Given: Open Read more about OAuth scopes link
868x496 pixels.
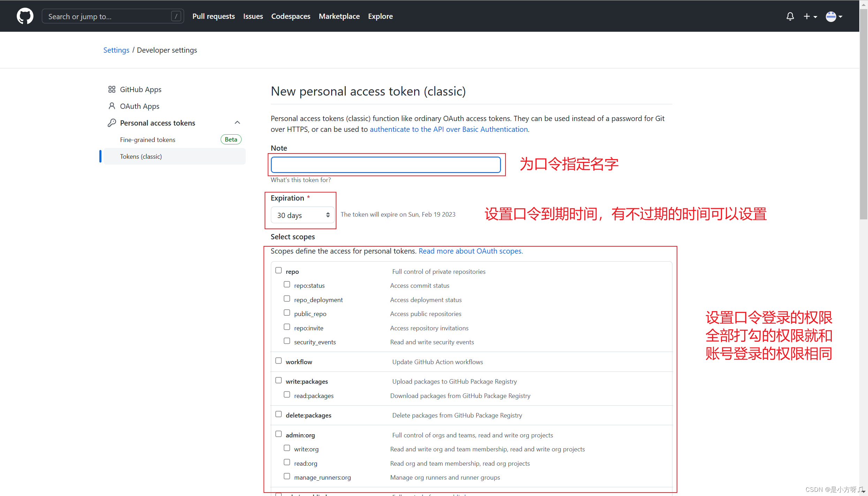Looking at the screenshot, I should pos(471,251).
